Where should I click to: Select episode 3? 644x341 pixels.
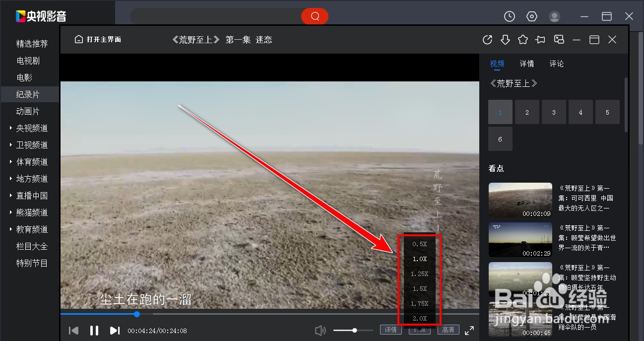click(x=554, y=112)
